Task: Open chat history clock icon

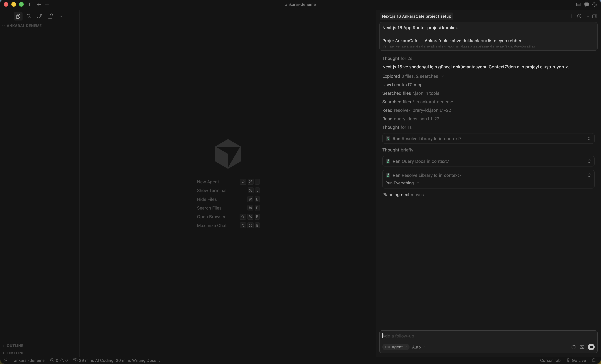Action: pyautogui.click(x=579, y=16)
